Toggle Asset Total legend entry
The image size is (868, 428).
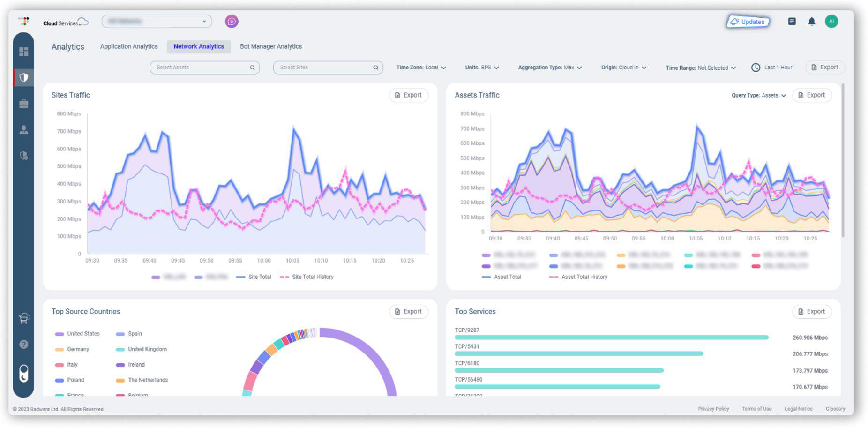501,277
